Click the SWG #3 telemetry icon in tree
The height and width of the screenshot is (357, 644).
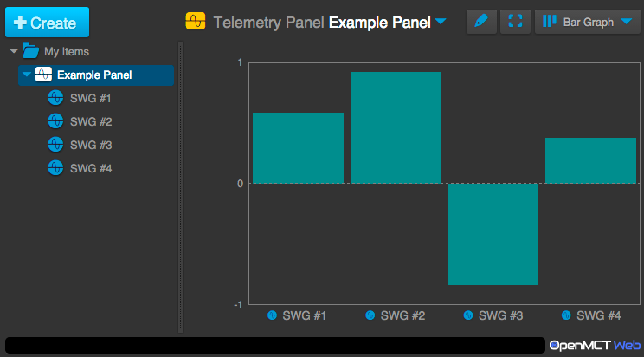pos(56,145)
